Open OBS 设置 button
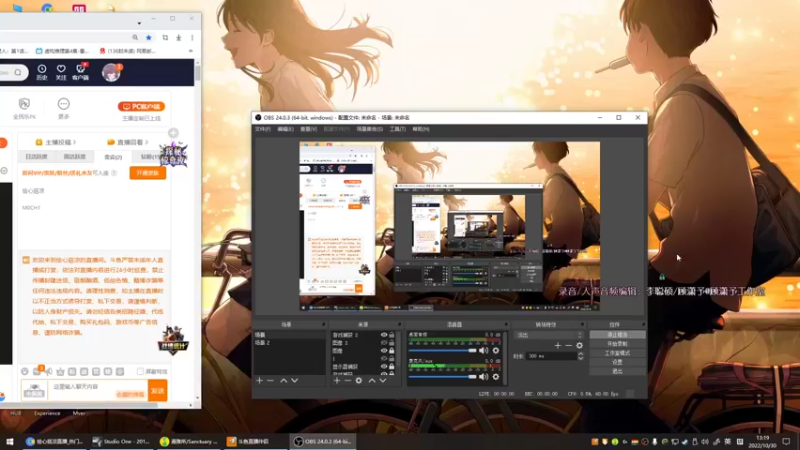The width and height of the screenshot is (800, 450). pos(617,362)
